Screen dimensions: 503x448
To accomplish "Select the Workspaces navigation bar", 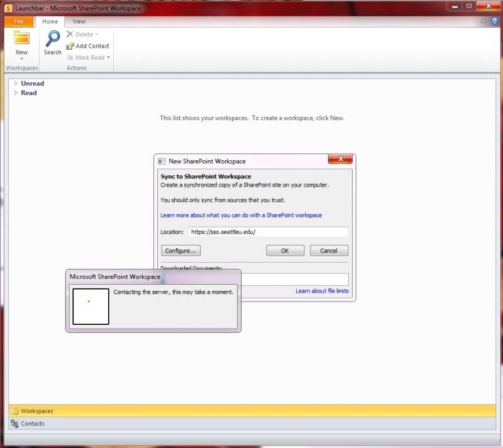I will coord(252,411).
